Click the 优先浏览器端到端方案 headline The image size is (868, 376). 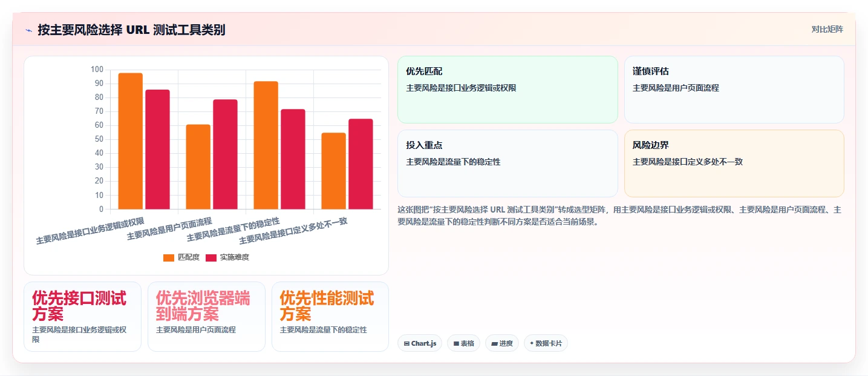point(203,306)
